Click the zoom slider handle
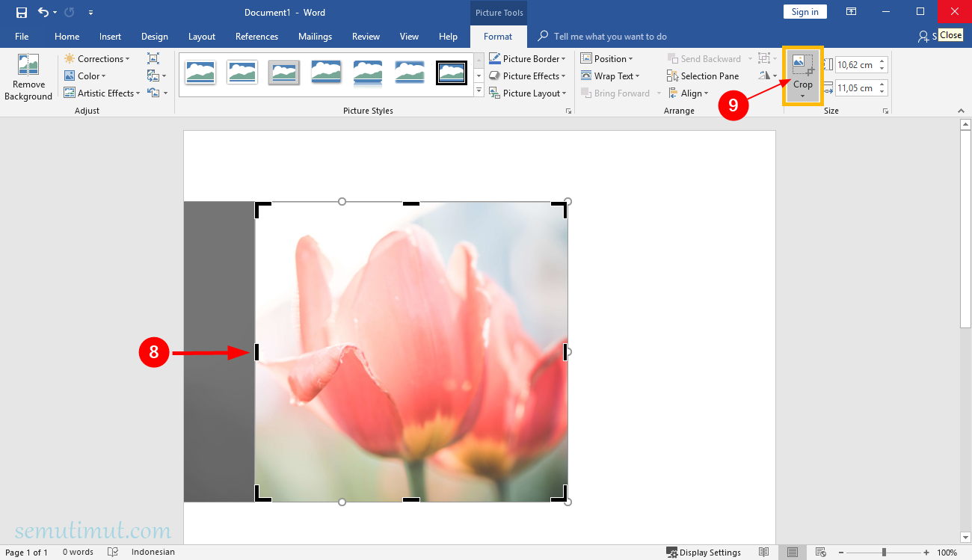 [x=884, y=553]
